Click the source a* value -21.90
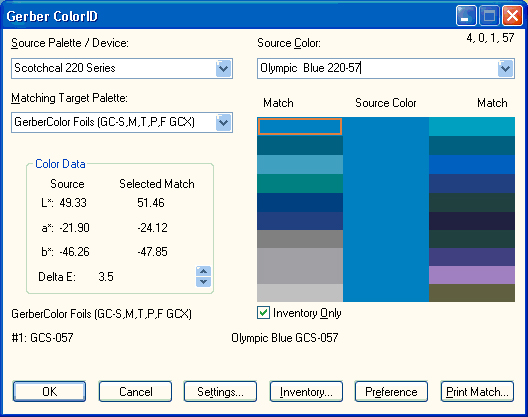Image resolution: width=528 pixels, height=417 pixels. (74, 228)
